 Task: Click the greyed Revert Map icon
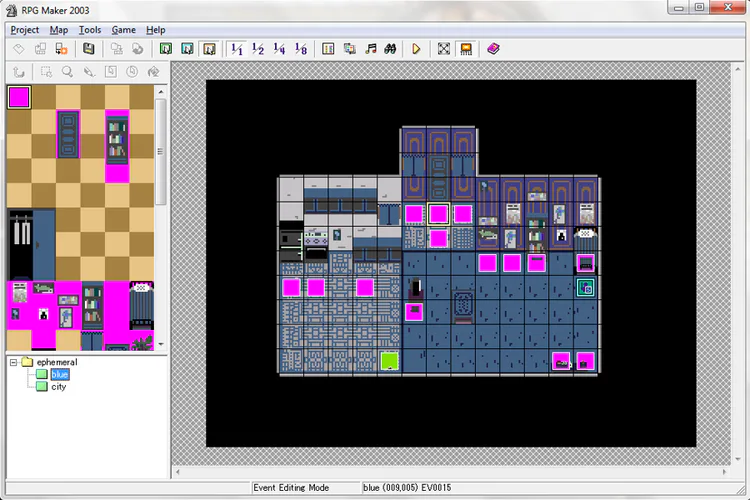coord(138,49)
